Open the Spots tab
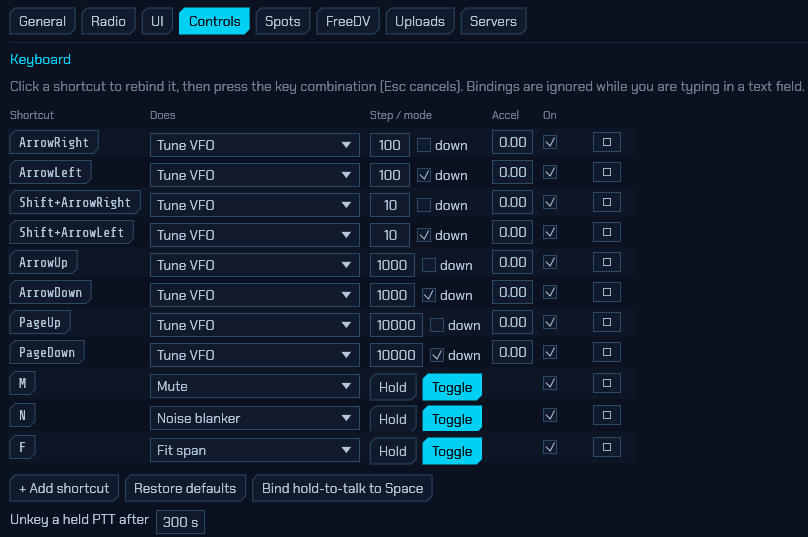Viewport: 808px width, 537px height. click(x=282, y=21)
